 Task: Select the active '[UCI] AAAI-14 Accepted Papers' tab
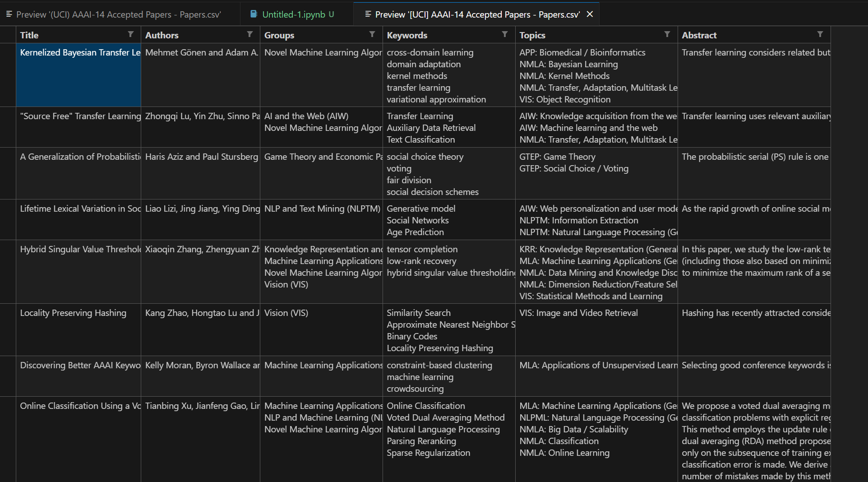(477, 14)
